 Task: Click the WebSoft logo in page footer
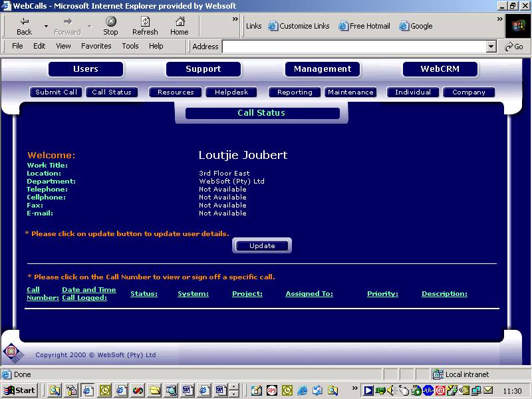[x=13, y=353]
